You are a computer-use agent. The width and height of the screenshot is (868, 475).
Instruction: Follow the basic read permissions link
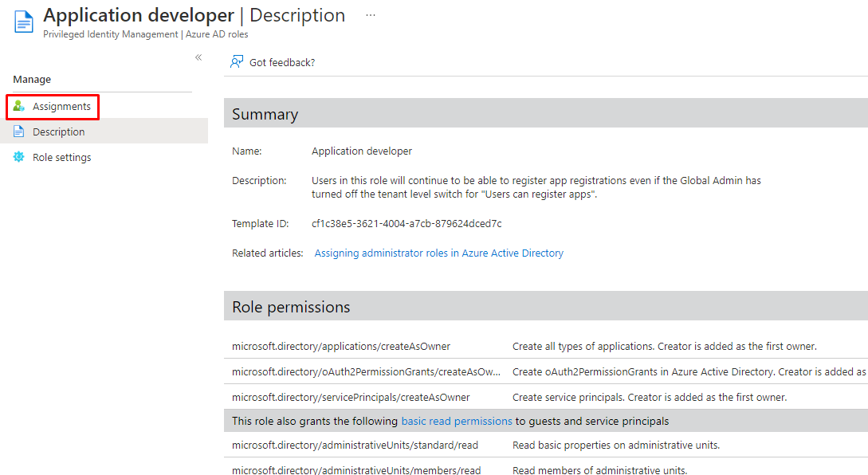pyautogui.click(x=456, y=421)
